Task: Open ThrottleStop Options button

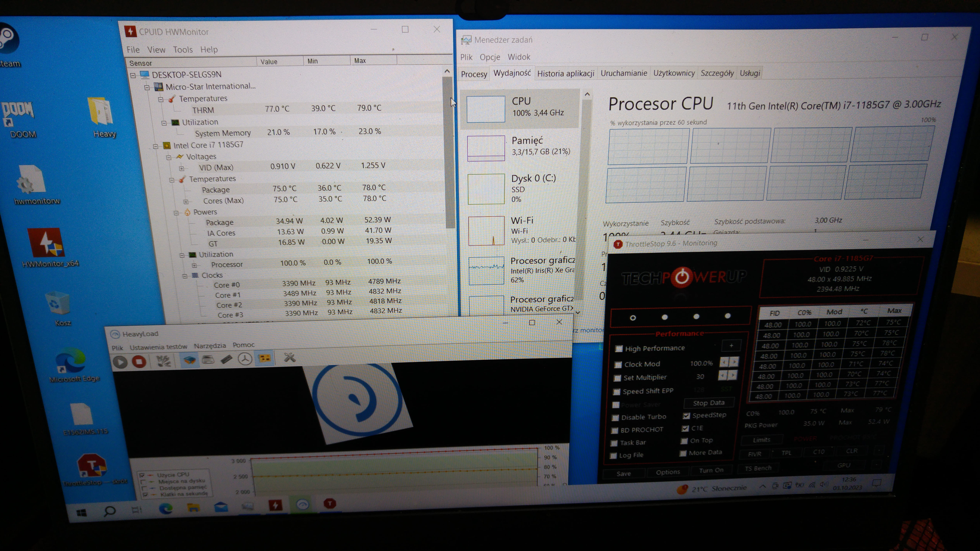Action: pos(668,472)
